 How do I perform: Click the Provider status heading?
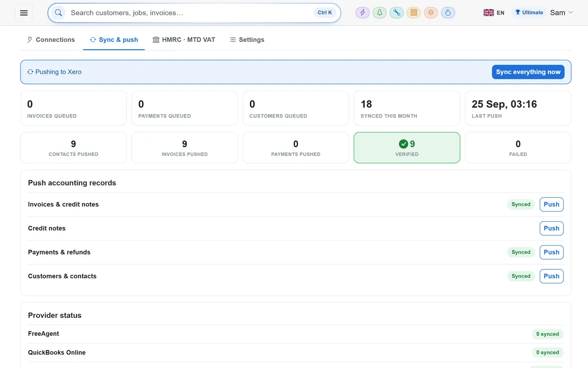[55, 315]
